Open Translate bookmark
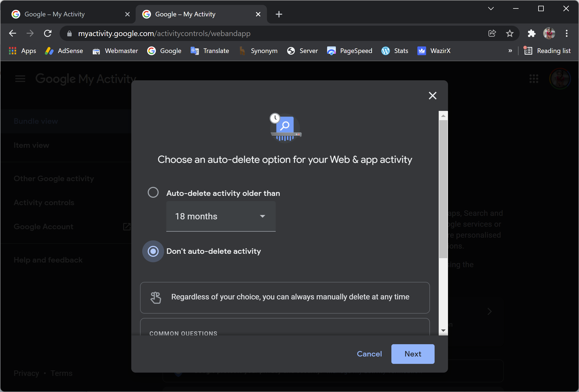The width and height of the screenshot is (579, 392). [x=210, y=51]
